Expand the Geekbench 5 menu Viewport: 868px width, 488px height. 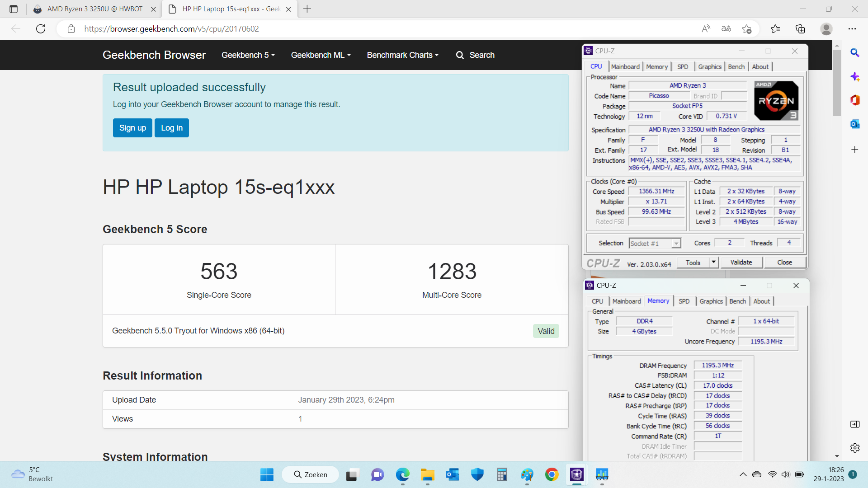(248, 55)
